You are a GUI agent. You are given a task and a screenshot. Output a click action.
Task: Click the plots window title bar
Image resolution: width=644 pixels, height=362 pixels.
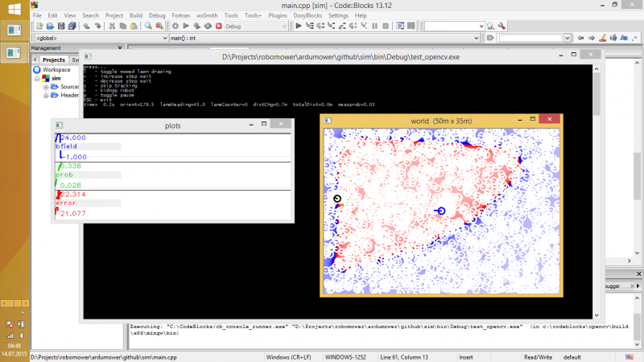tap(173, 125)
